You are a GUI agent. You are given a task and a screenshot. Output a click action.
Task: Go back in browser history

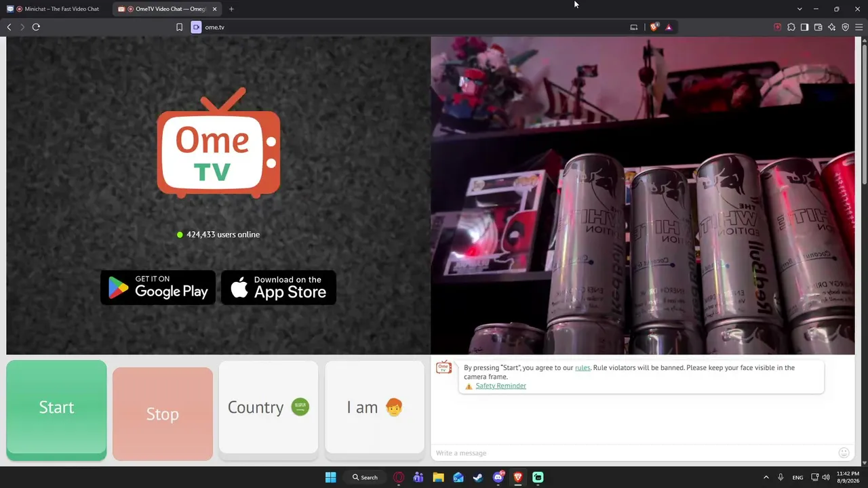click(9, 27)
